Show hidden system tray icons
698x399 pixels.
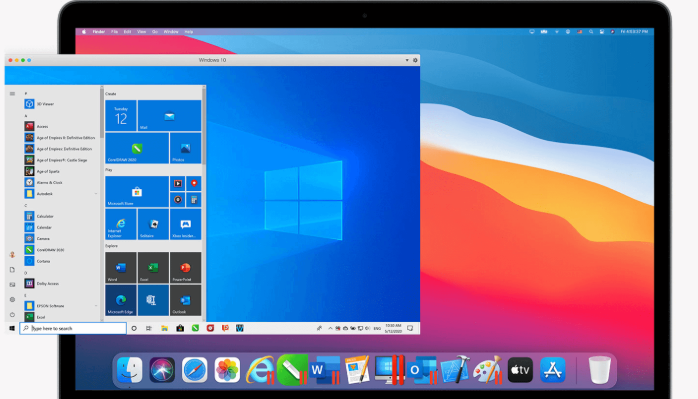pyautogui.click(x=330, y=328)
